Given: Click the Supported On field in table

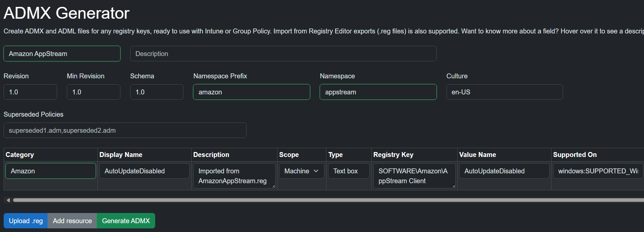Looking at the screenshot, I should click(x=598, y=171).
